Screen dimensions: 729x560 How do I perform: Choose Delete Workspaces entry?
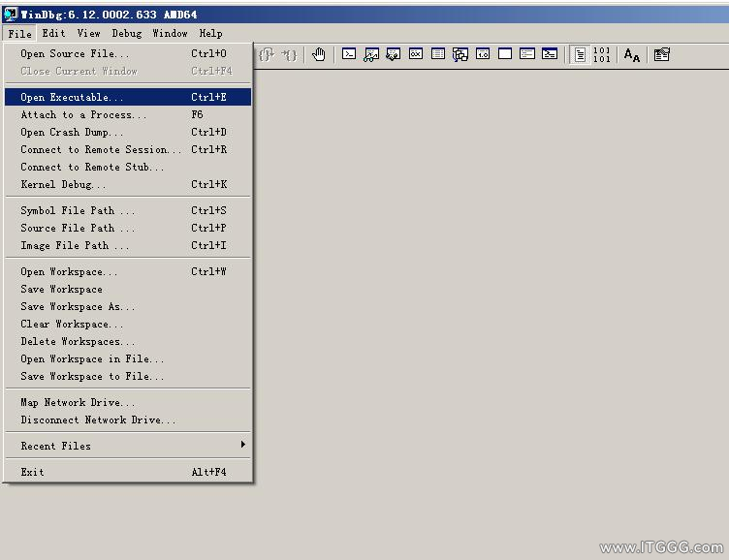click(x=128, y=341)
